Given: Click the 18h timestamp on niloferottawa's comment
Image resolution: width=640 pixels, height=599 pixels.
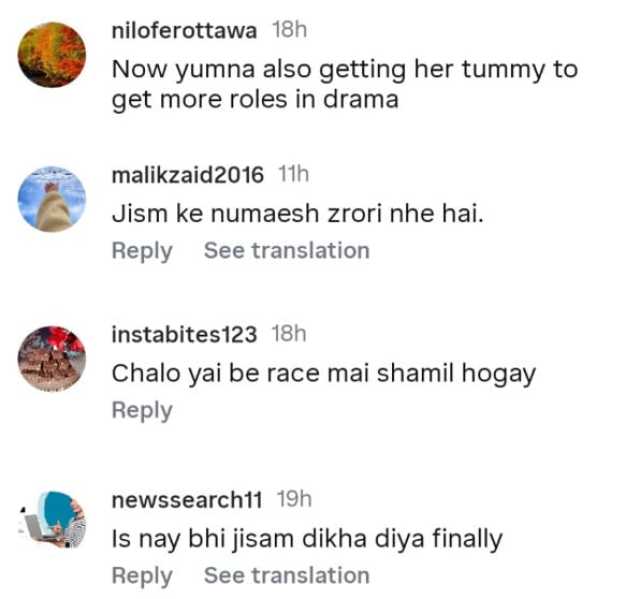Looking at the screenshot, I should tap(289, 30).
